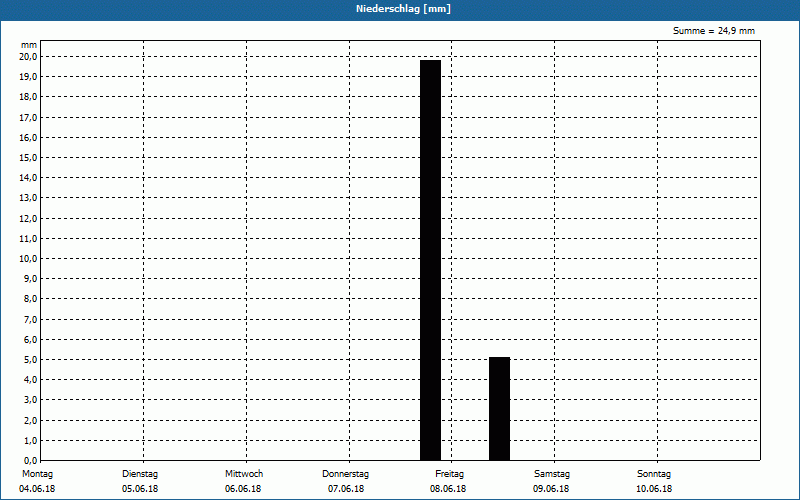This screenshot has width=800, height=500.
Task: Click the '1,0' y-axis value
Action: [x=30, y=441]
